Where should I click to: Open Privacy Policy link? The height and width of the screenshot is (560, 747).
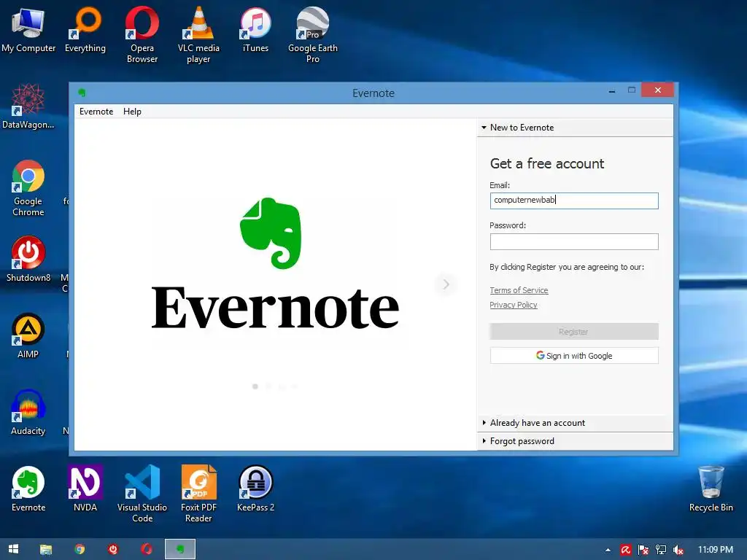[513, 305]
